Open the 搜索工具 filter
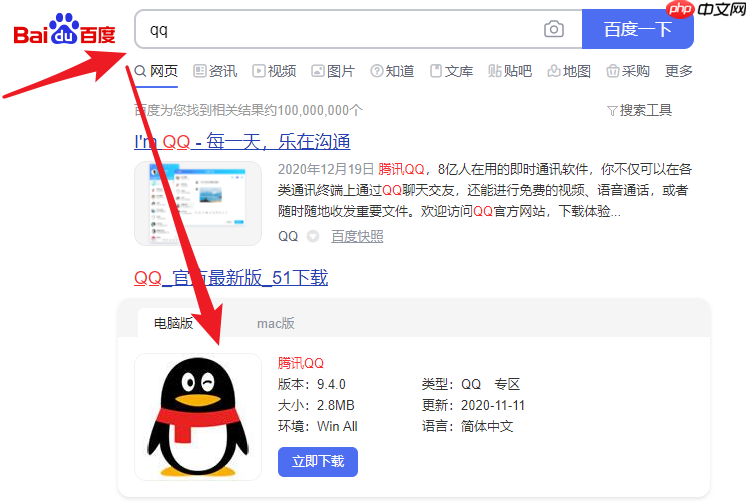 coord(639,111)
